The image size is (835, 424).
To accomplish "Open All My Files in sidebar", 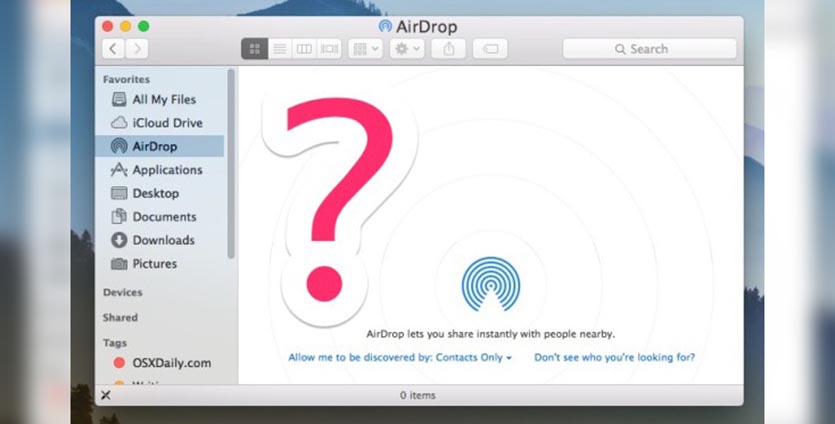I will (x=160, y=100).
